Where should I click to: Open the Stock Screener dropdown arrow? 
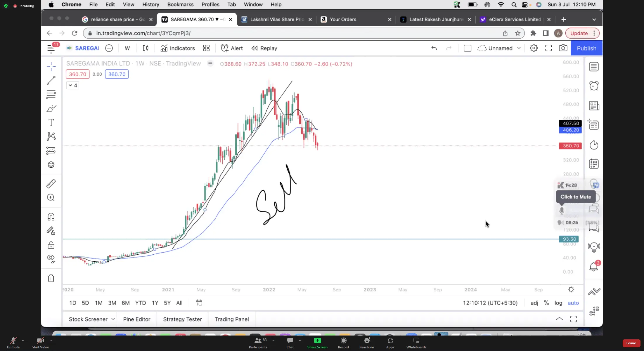point(113,319)
